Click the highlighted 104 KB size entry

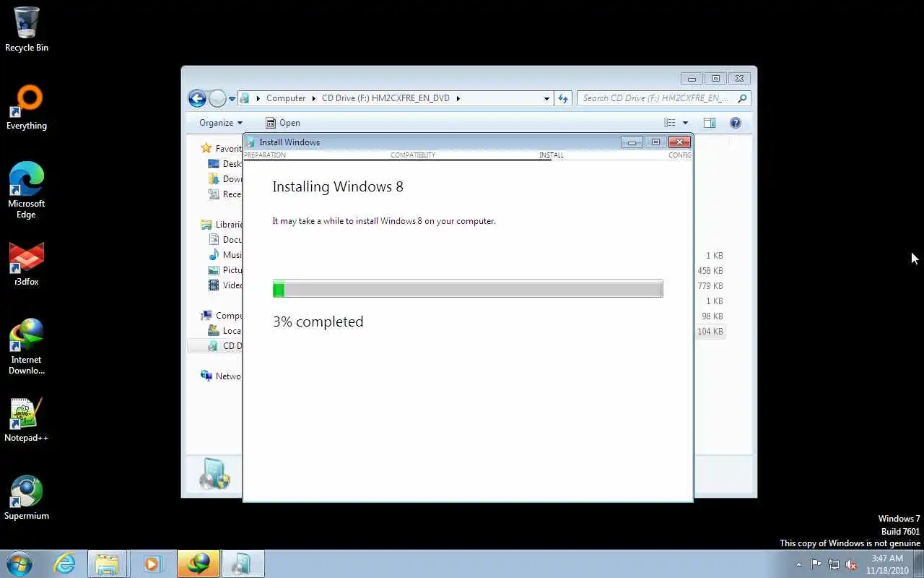click(710, 332)
